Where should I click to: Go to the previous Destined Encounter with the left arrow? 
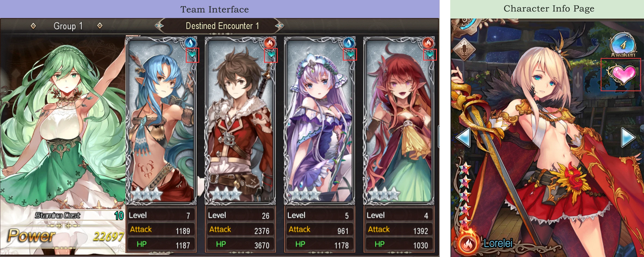[x=159, y=26]
